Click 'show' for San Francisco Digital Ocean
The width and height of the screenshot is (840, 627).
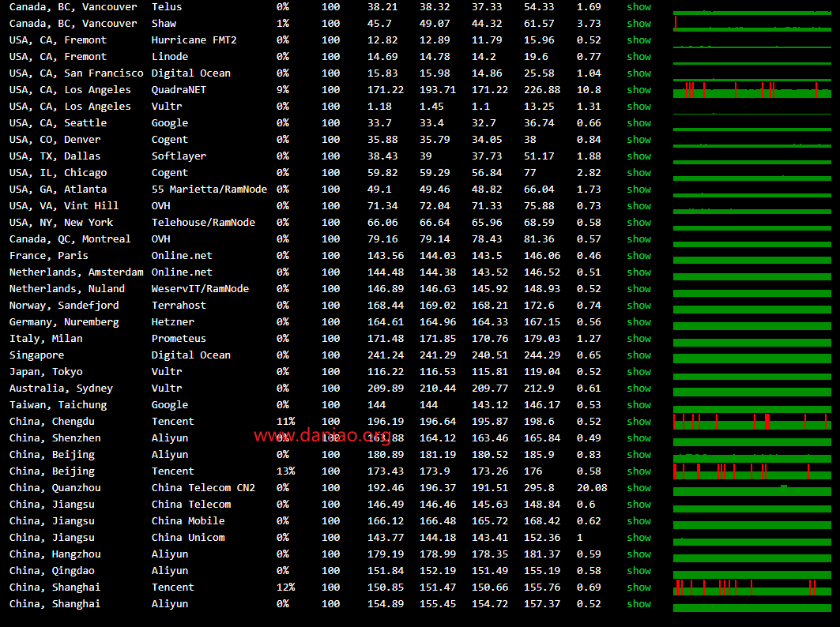coord(638,73)
